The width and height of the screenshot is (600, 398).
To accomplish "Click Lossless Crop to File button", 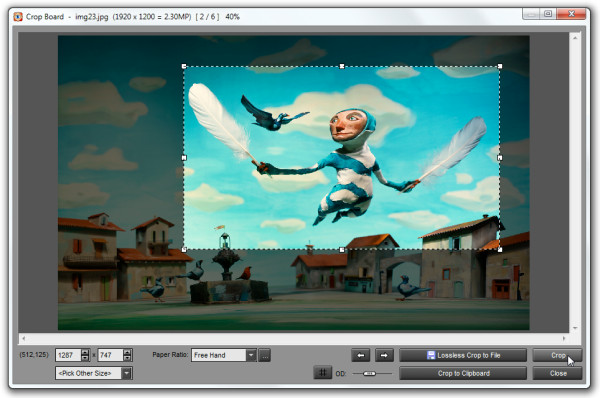I will [x=463, y=355].
